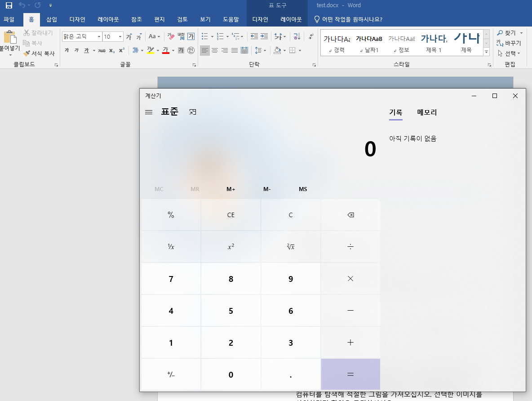Open the 삽입 (Insert) ribbon tab
The height and width of the screenshot is (401, 532).
pos(52,19)
